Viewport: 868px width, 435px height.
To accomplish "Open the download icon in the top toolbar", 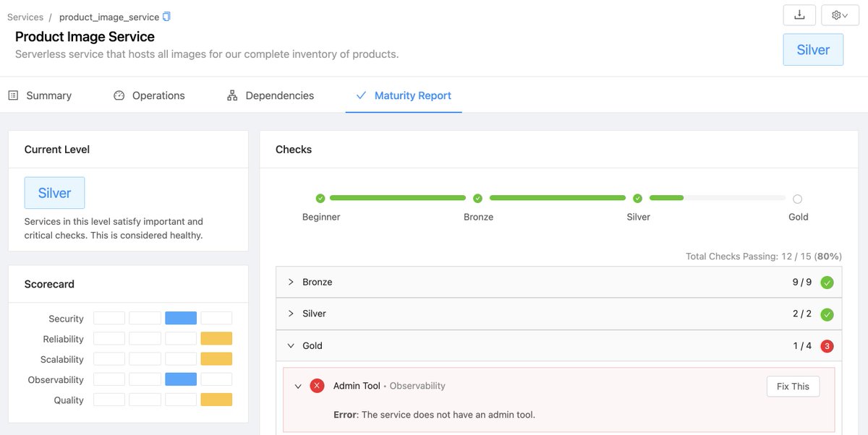I will pos(799,14).
